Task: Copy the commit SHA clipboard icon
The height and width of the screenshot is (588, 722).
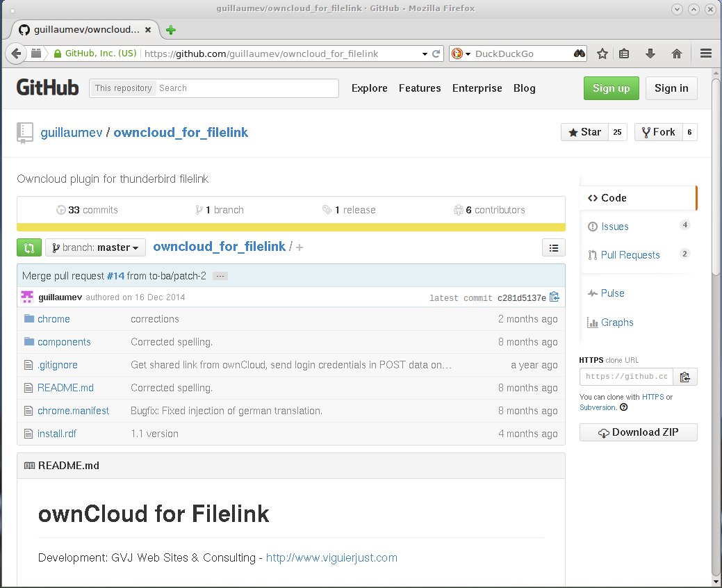Action: (555, 297)
